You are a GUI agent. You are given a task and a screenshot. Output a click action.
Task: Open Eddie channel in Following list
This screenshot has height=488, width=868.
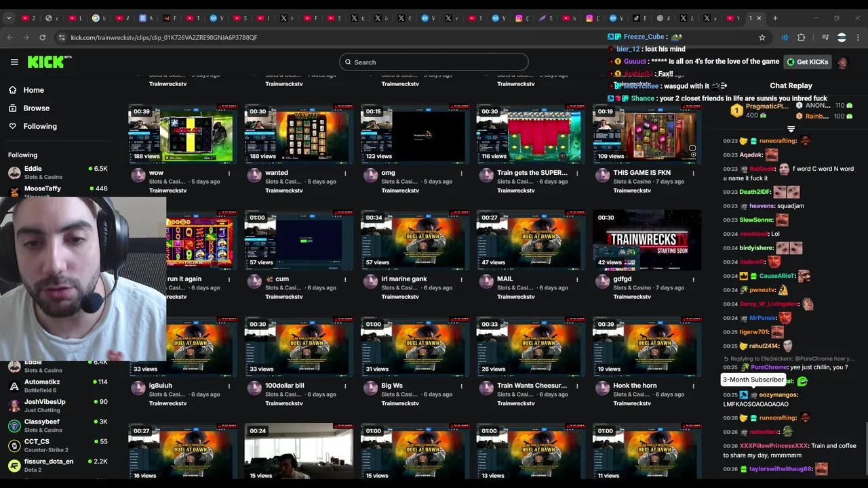58,172
